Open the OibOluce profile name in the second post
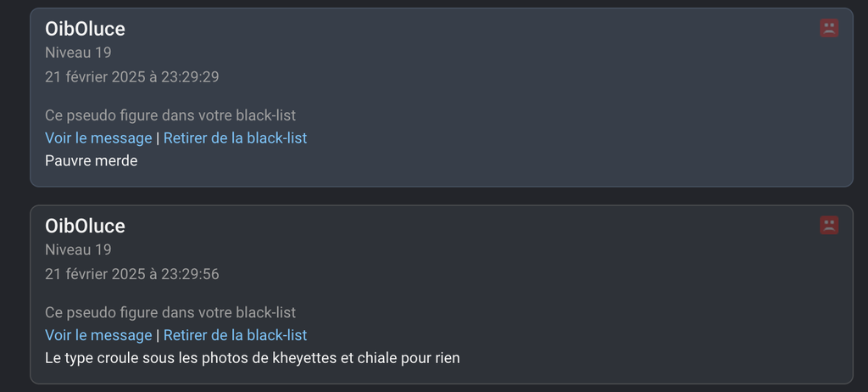Image resolution: width=868 pixels, height=392 pixels. (x=85, y=226)
